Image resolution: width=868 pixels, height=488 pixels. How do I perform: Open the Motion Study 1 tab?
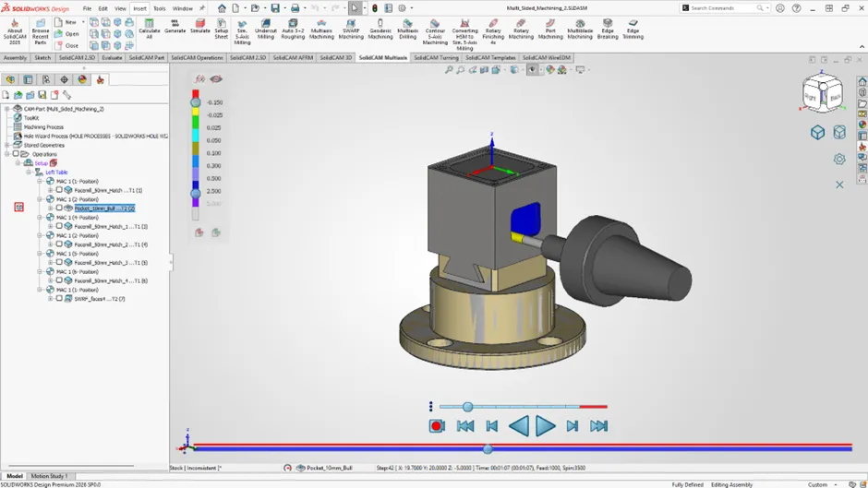[x=49, y=476]
